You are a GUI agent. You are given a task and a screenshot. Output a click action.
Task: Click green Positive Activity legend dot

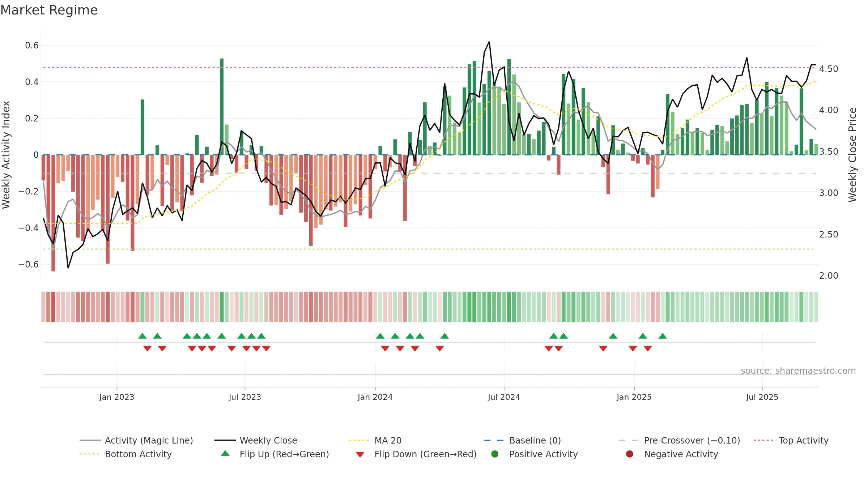(x=495, y=454)
